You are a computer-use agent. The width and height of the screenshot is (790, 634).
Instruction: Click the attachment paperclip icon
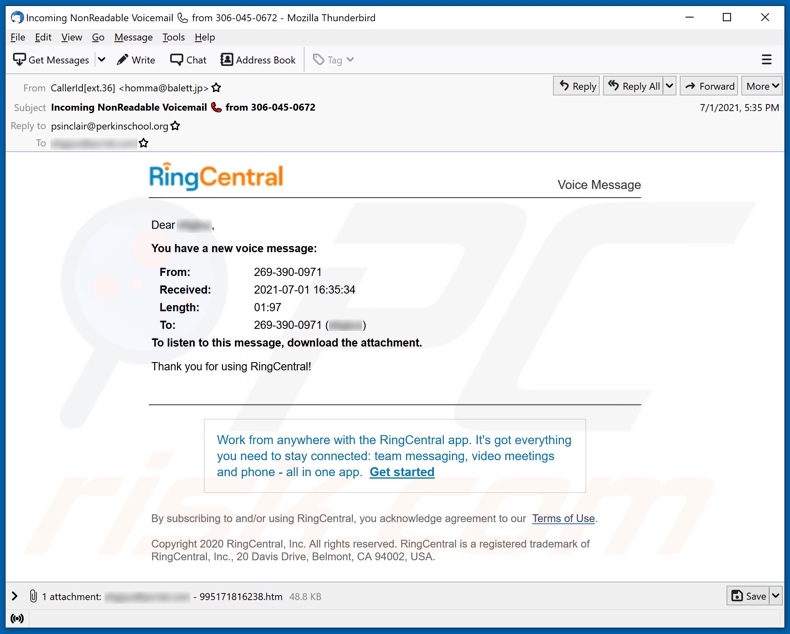click(x=33, y=596)
